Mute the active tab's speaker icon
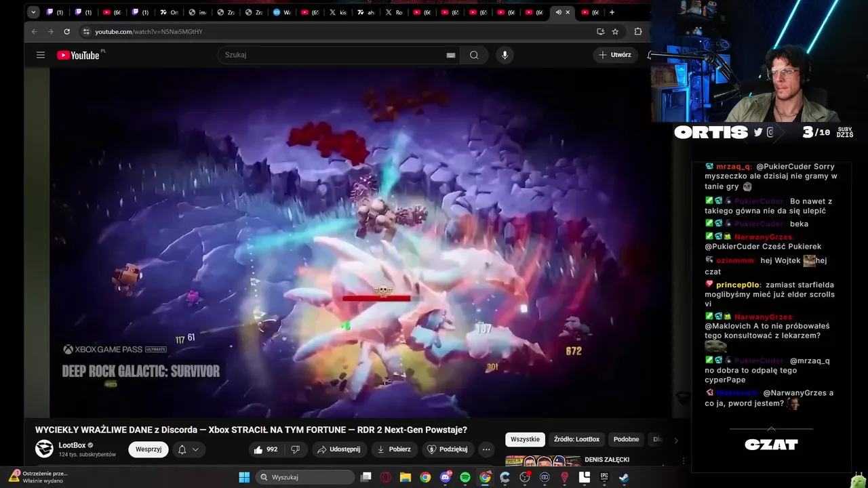Image resolution: width=868 pixels, height=488 pixels. pyautogui.click(x=558, y=12)
